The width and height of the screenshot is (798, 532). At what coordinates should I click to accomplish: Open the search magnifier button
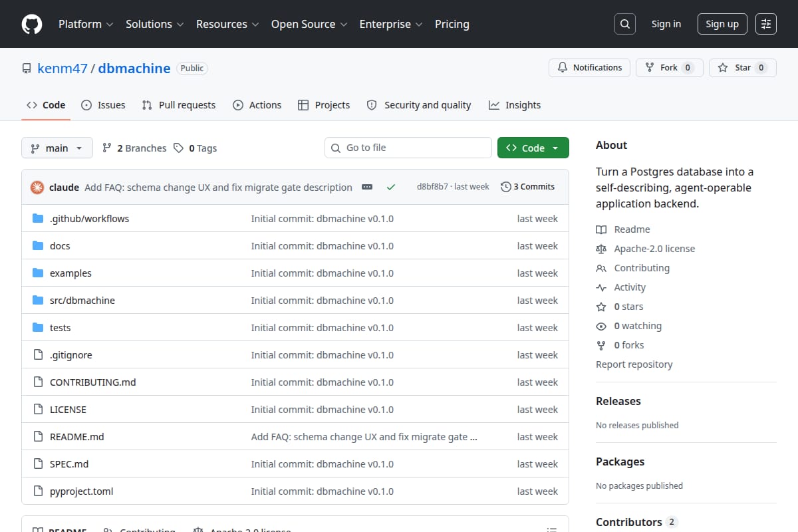tap(624, 24)
